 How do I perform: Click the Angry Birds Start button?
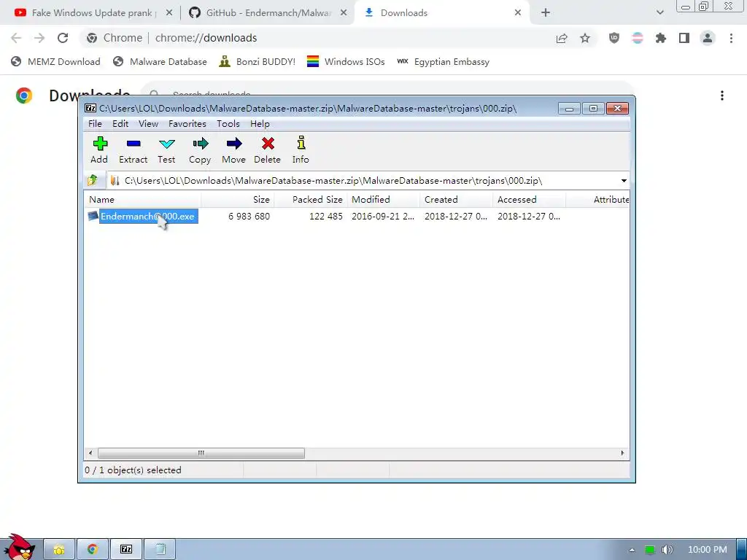(19, 548)
